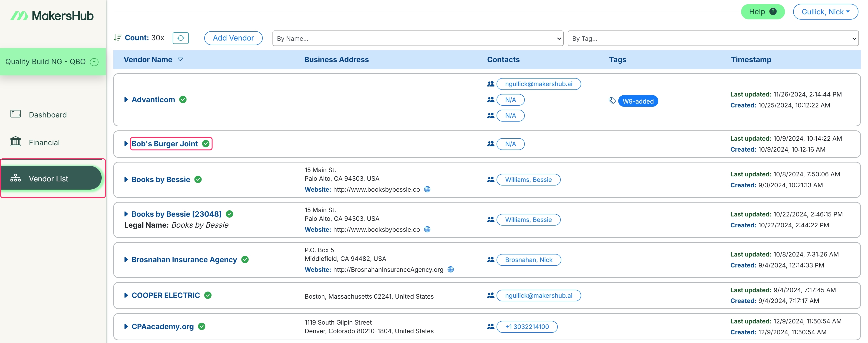The image size is (868, 343).
Task: Click the Add Vendor button
Action: pyautogui.click(x=233, y=38)
